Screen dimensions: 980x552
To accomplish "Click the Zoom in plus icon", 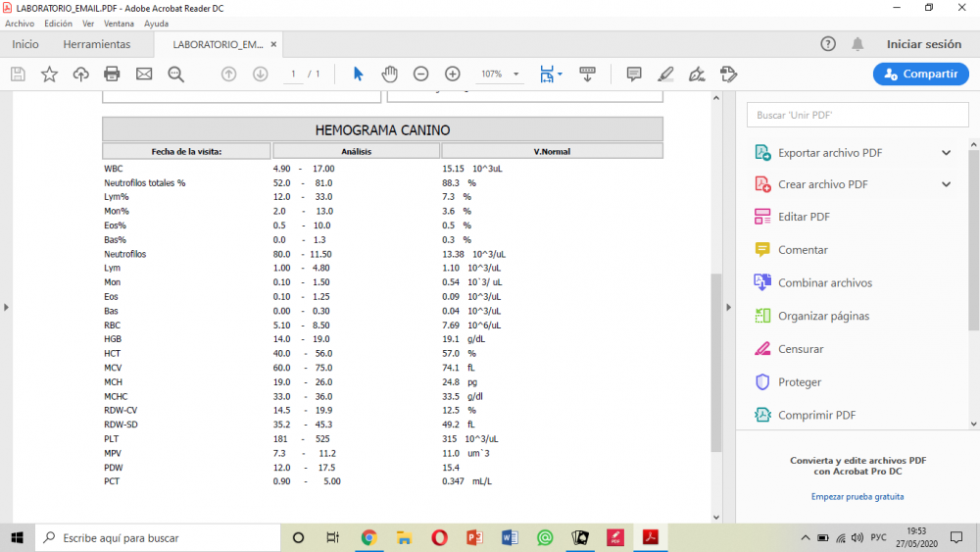I will click(x=452, y=74).
